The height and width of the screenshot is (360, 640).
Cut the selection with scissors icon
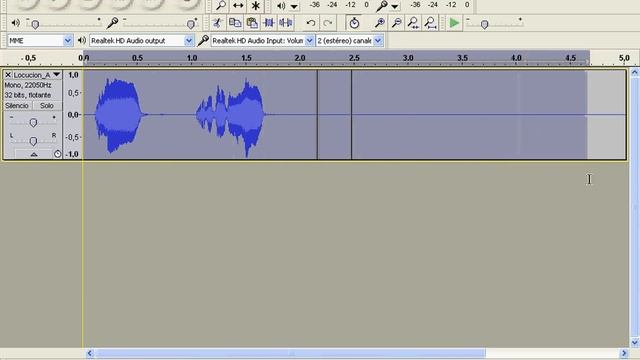(218, 23)
